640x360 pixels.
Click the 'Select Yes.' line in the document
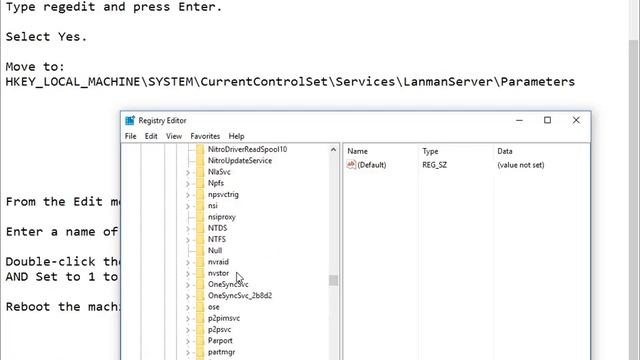46,37
